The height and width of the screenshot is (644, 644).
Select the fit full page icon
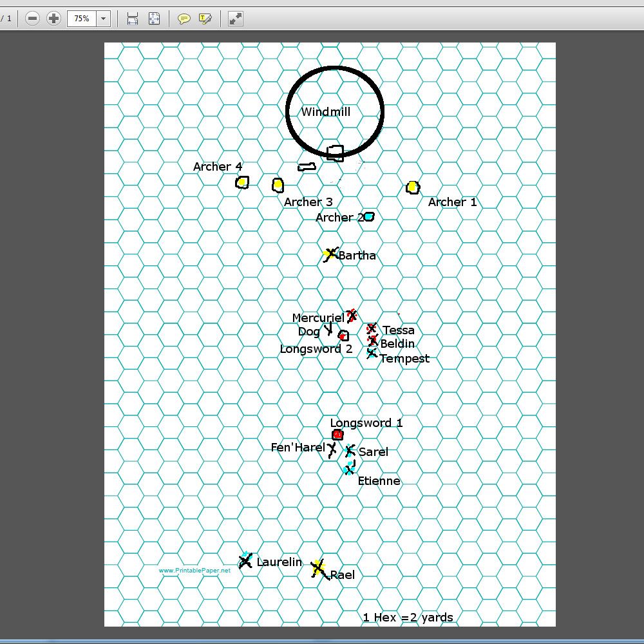point(154,19)
